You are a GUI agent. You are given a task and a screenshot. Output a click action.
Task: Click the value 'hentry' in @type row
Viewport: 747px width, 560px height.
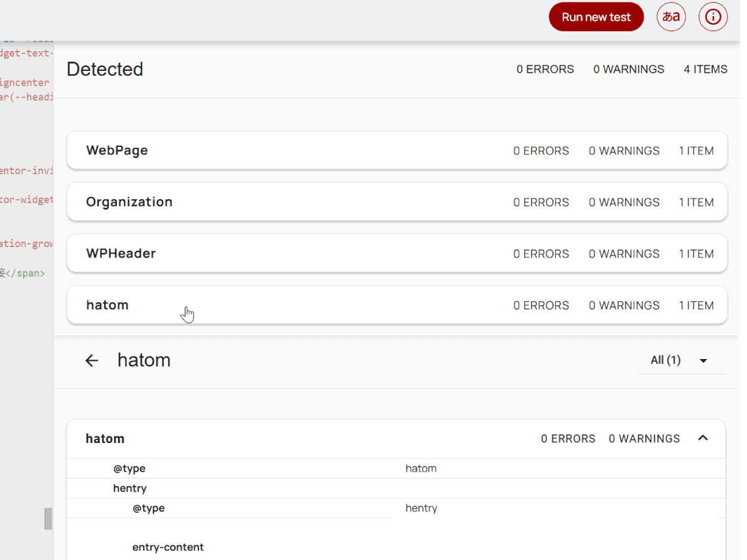421,508
